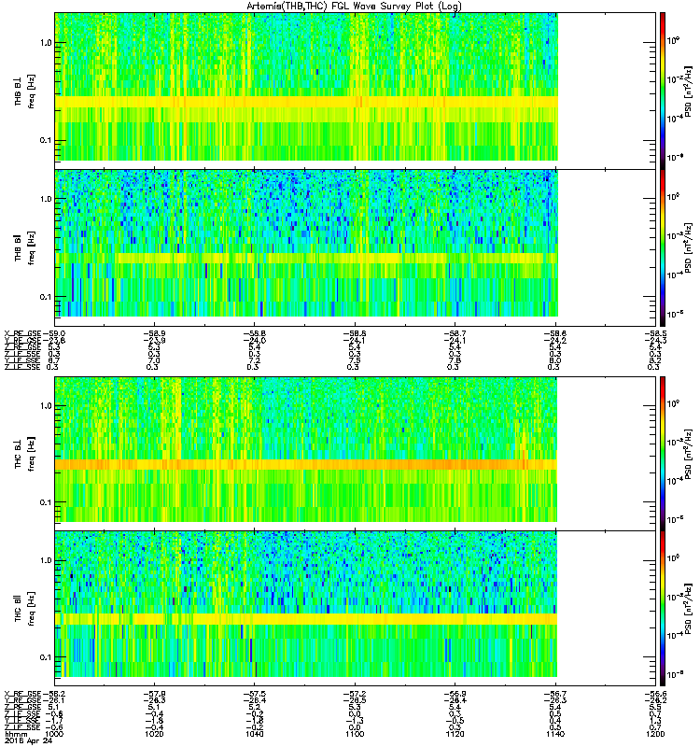This screenshot has width=700, height=747.
Task: Click the color bar beside THC B-parallel panel
Action: point(663,608)
